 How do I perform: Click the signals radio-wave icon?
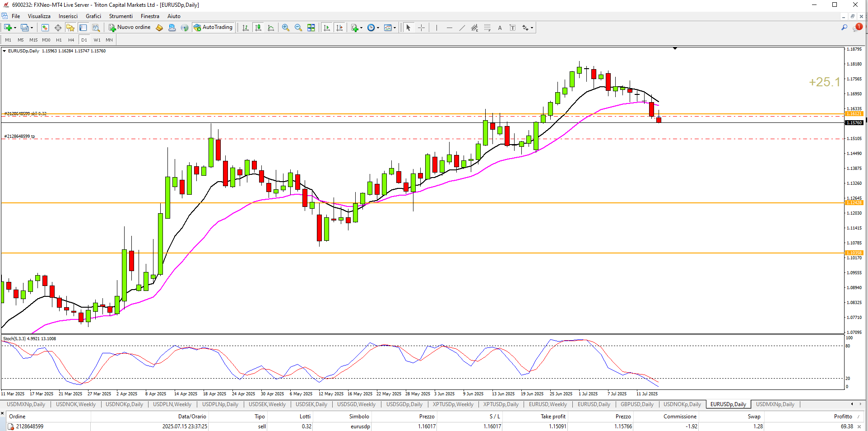[185, 28]
